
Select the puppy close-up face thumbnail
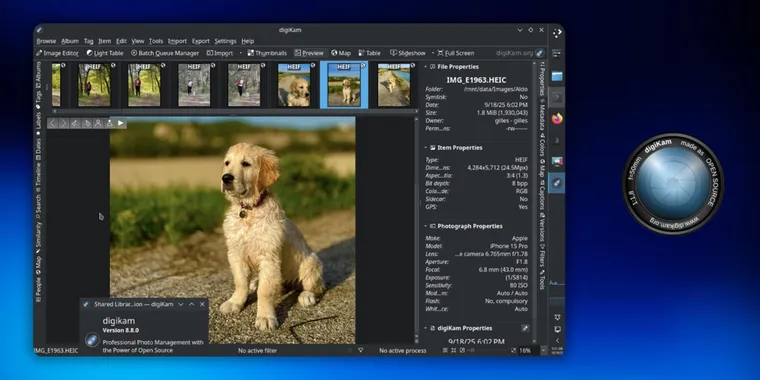[294, 85]
